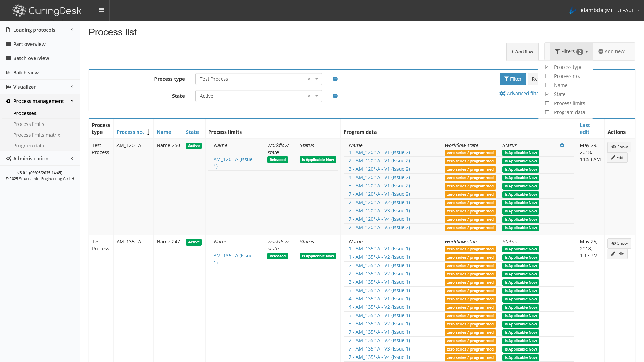Open Batch overview in sidebar
Image resolution: width=644 pixels, height=362 pixels.
31,58
